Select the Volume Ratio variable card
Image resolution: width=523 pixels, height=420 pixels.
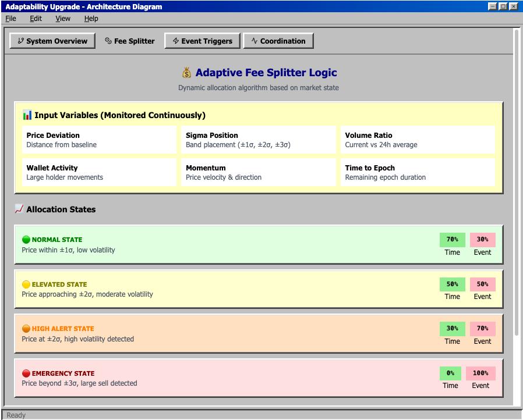418,140
